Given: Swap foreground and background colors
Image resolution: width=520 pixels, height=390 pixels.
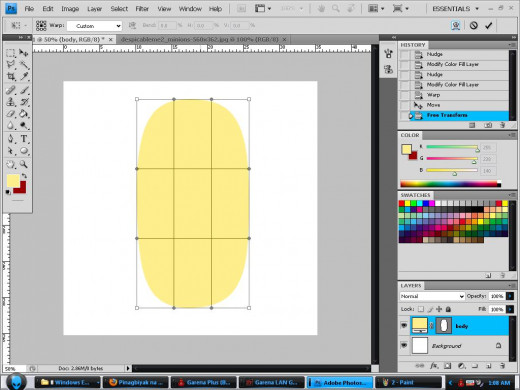Looking at the screenshot, I should pos(24,175).
